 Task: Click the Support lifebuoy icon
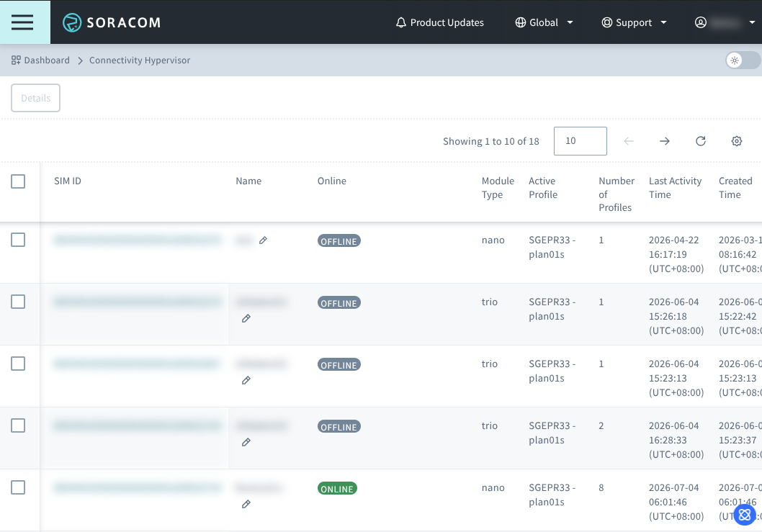pos(607,22)
